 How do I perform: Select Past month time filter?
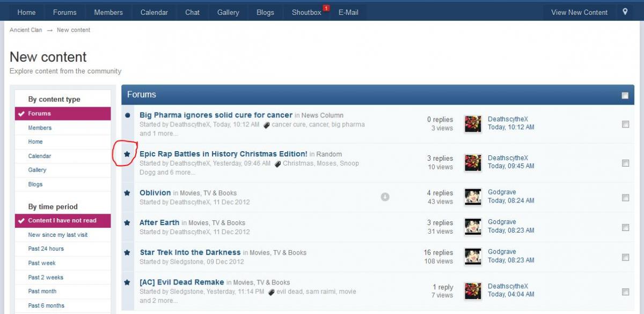tap(42, 291)
